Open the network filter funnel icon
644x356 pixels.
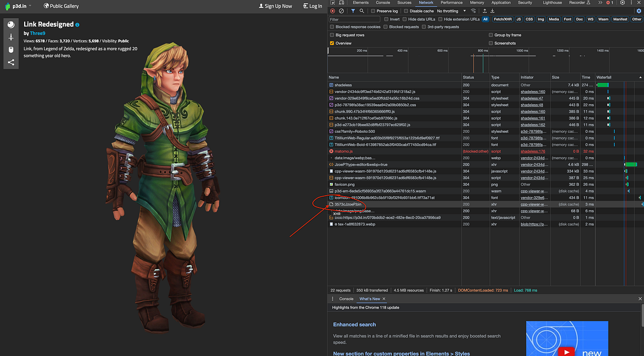click(x=353, y=10)
